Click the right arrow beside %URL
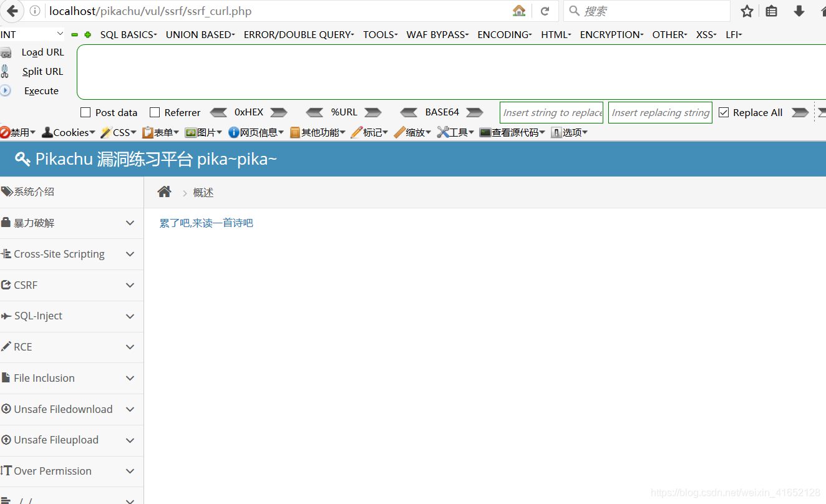This screenshot has height=504, width=826. 373,112
